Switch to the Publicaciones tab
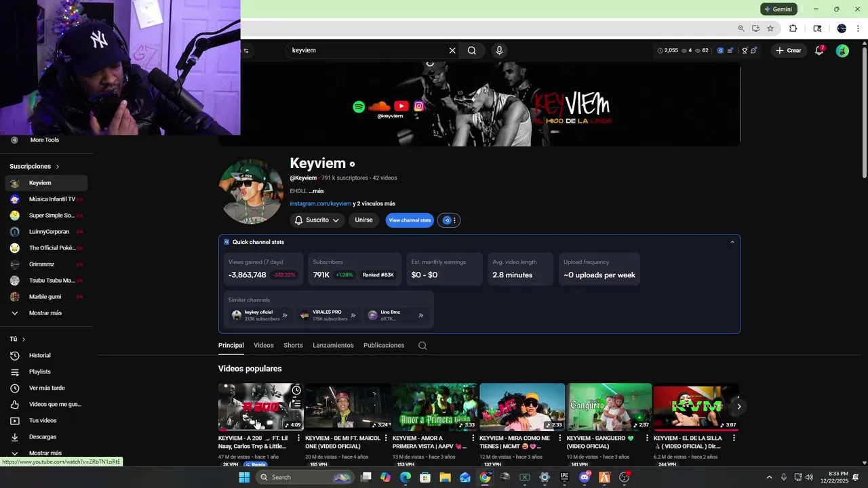This screenshot has width=868, height=488. [384, 345]
